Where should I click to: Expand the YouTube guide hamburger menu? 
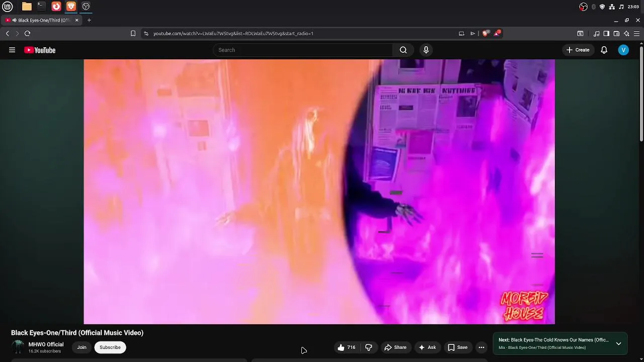click(12, 50)
